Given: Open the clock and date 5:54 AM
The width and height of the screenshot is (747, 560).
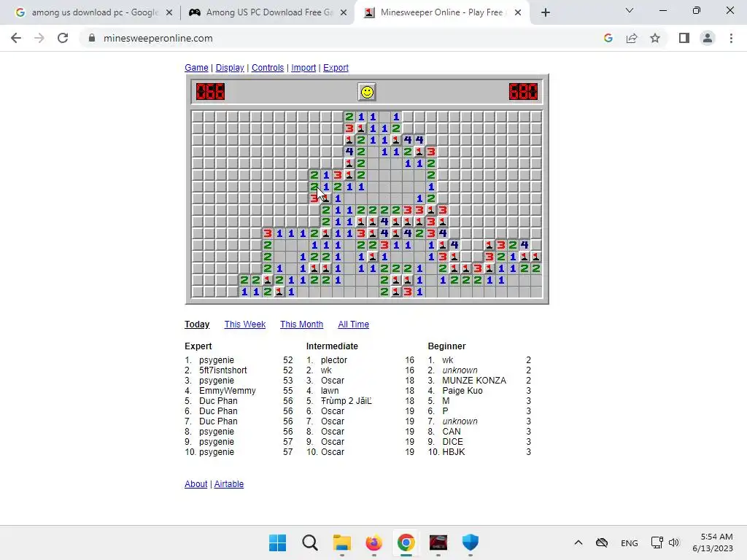Looking at the screenshot, I should pyautogui.click(x=713, y=542).
